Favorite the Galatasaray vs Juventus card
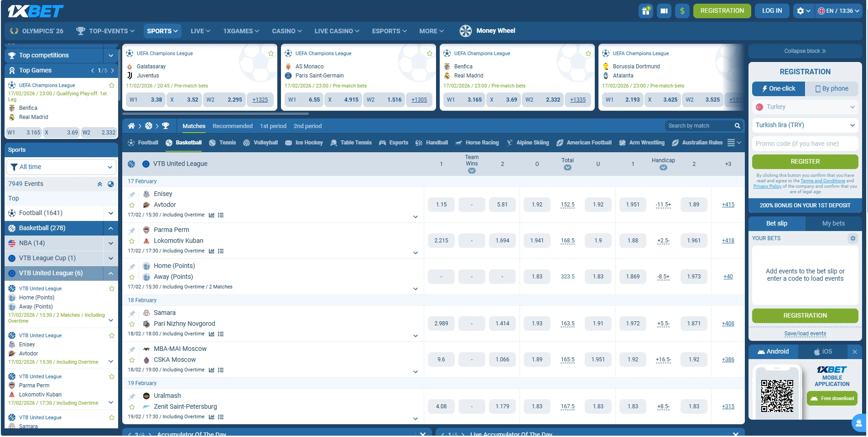Image resolution: width=868 pixels, height=437 pixels. (x=270, y=54)
